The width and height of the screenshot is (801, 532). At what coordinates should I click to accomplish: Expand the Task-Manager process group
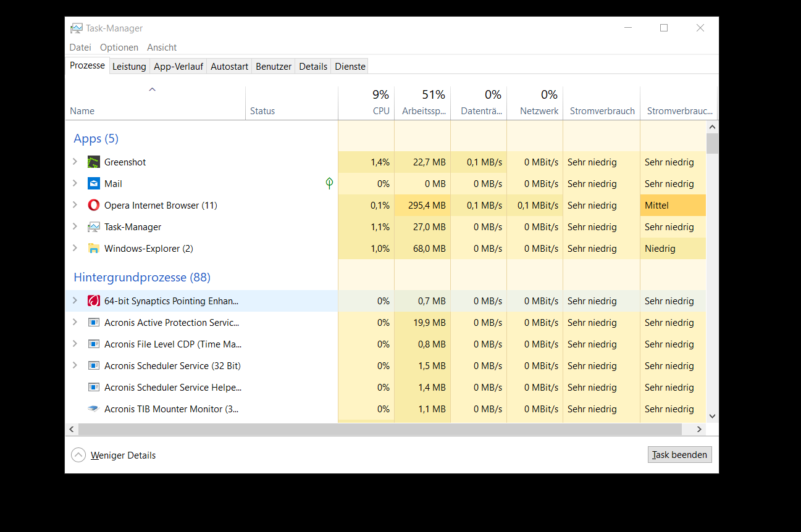pos(75,227)
